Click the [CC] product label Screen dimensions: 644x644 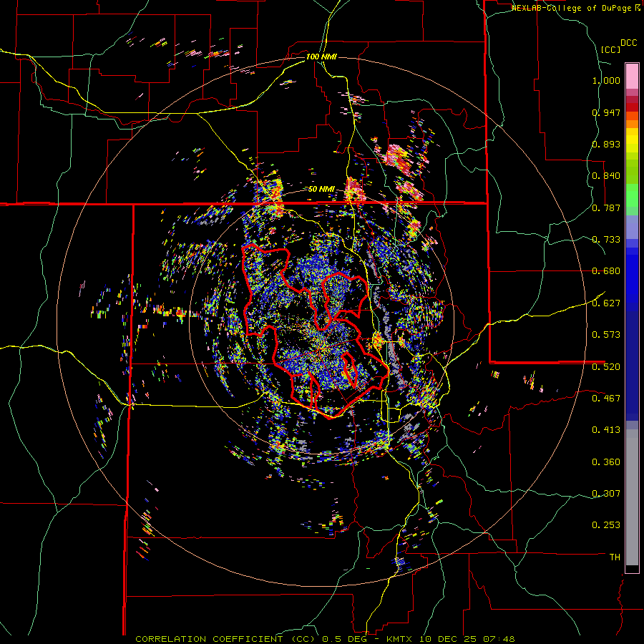610,49
